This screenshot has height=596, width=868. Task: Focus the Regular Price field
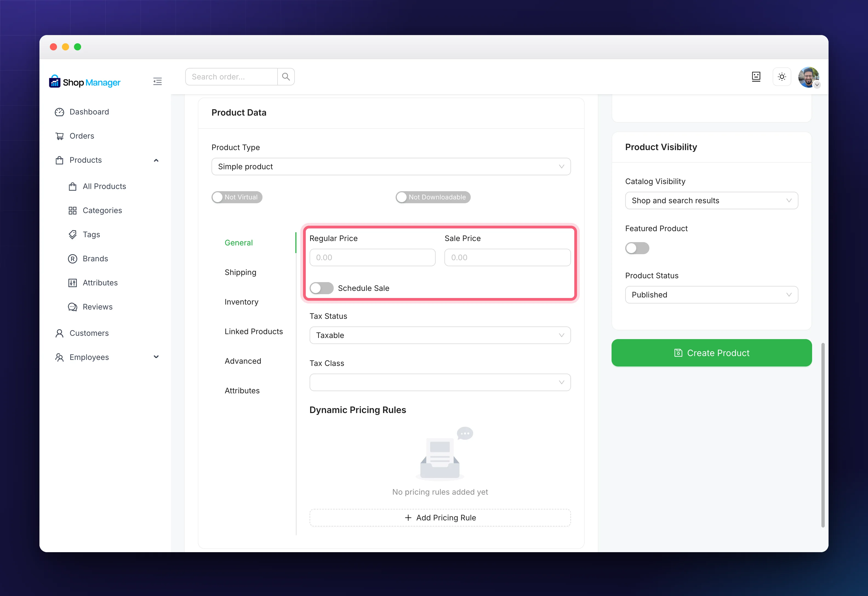click(x=372, y=257)
